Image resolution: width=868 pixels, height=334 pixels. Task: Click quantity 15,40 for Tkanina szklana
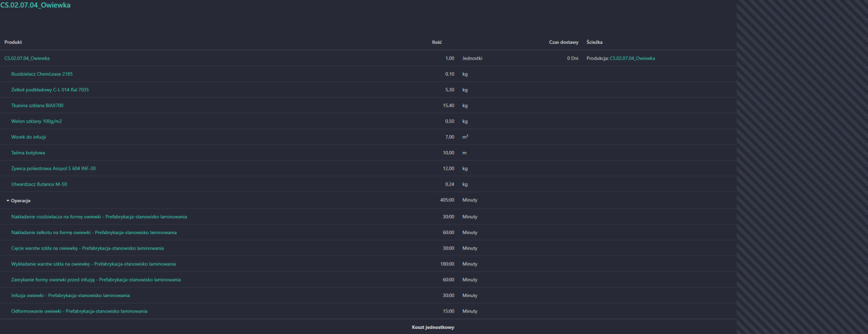point(448,105)
